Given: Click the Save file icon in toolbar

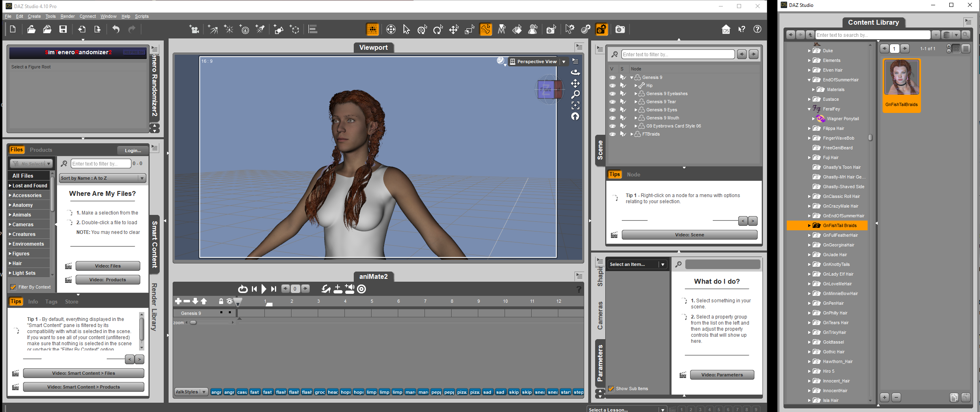Looking at the screenshot, I should tap(63, 29).
